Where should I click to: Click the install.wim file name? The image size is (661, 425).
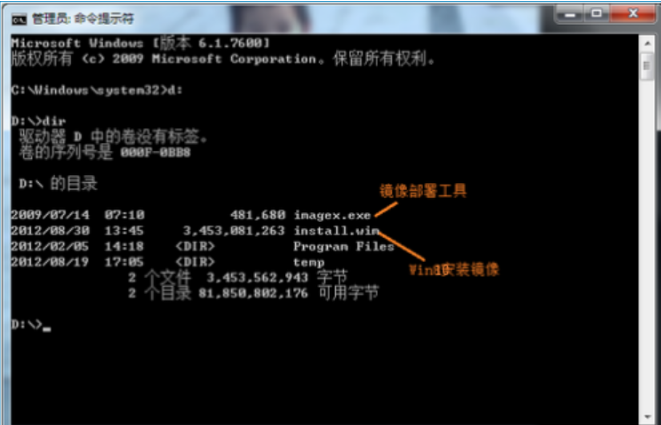pyautogui.click(x=336, y=231)
